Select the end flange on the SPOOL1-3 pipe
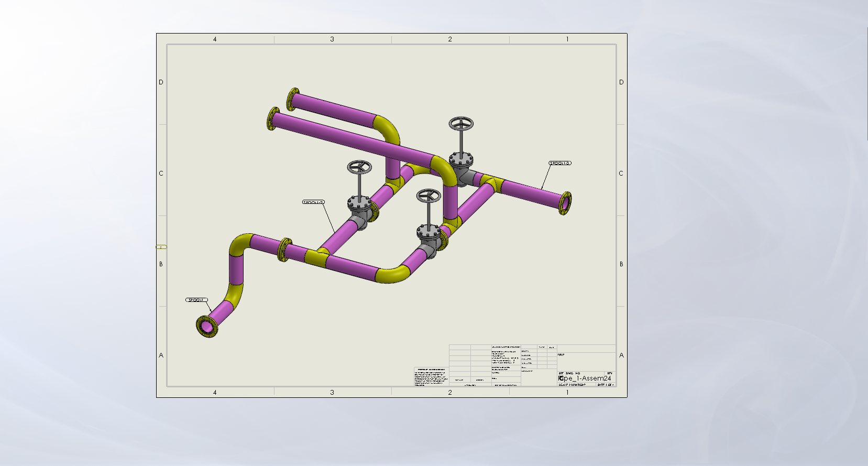 (565, 203)
